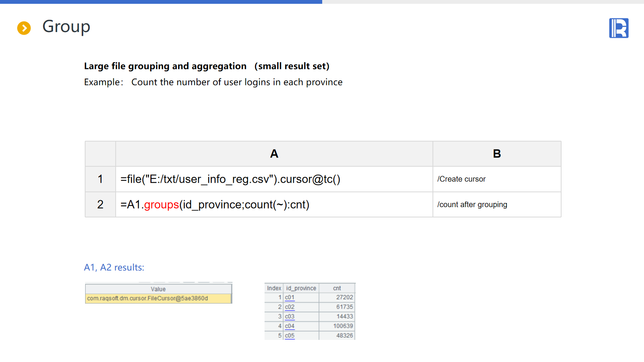Click the cell containing the file cursor formula

pos(230,179)
